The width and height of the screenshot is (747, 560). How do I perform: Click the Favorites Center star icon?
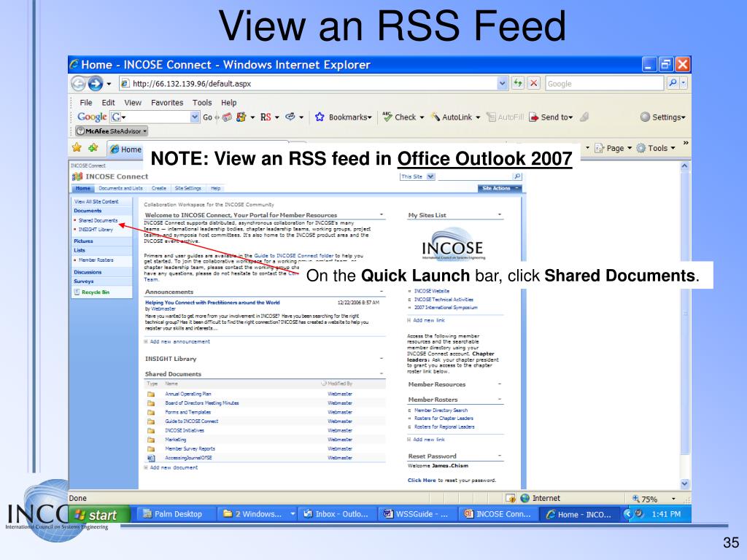[x=77, y=147]
